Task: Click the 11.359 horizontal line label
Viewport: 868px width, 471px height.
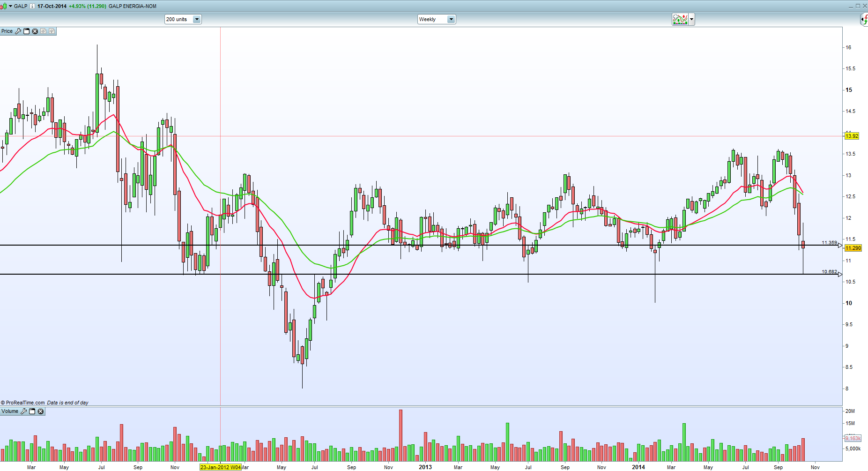Action: 829,243
